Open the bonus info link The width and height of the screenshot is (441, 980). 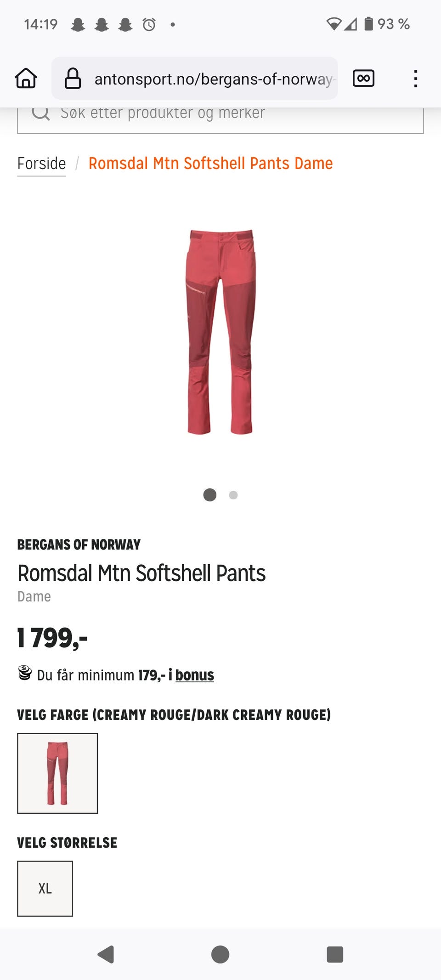point(194,675)
